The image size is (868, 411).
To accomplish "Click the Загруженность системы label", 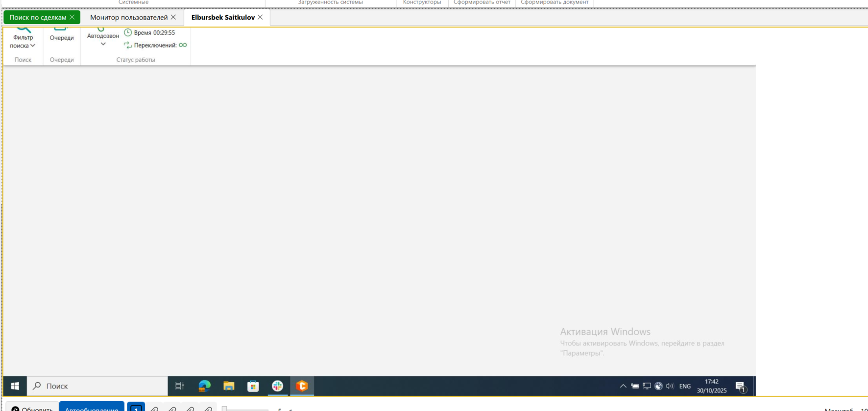I will click(x=331, y=2).
